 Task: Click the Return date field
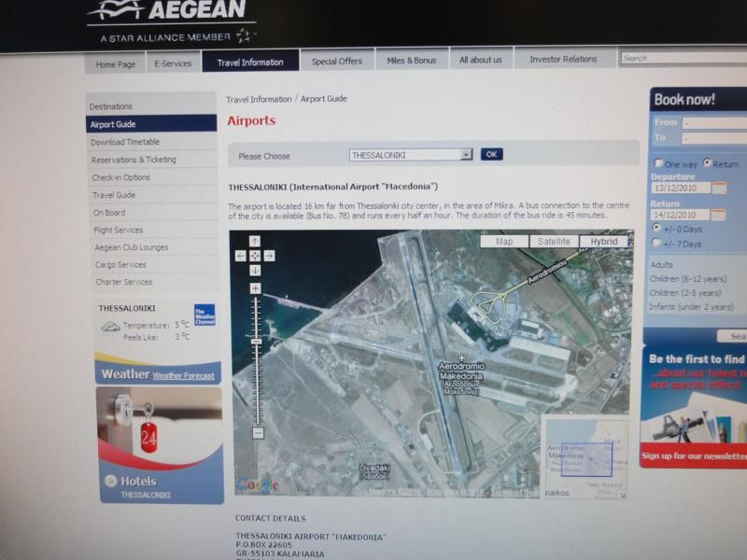[x=681, y=215]
